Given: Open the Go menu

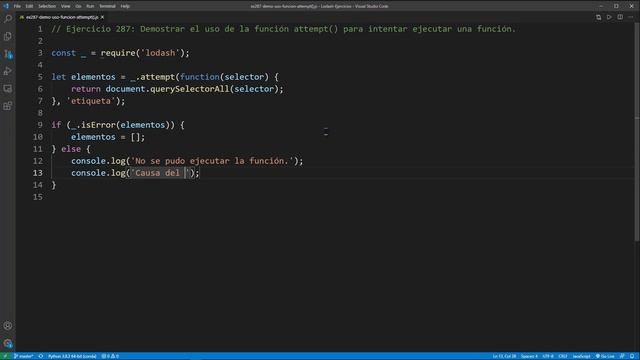Looking at the screenshot, I should 78,6.
